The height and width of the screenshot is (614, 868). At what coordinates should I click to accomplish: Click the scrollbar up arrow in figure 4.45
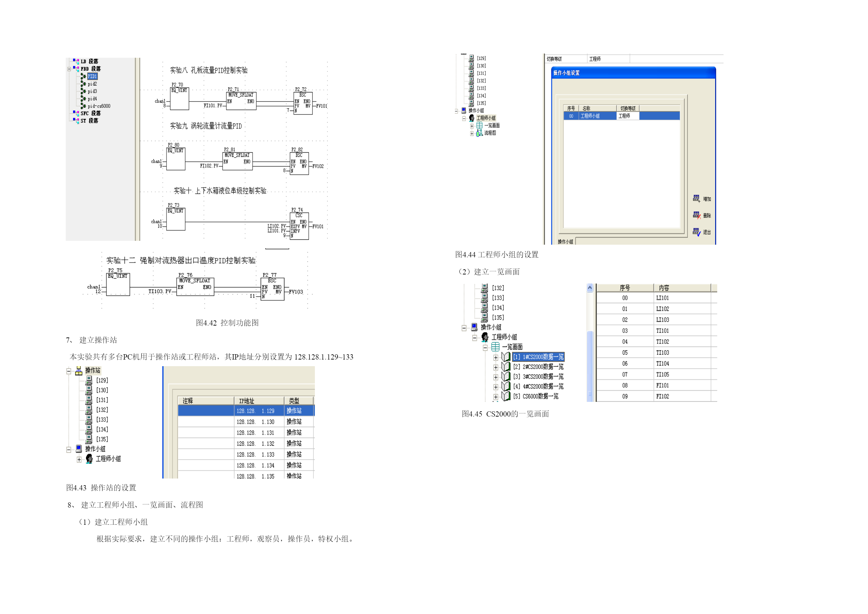(x=590, y=288)
